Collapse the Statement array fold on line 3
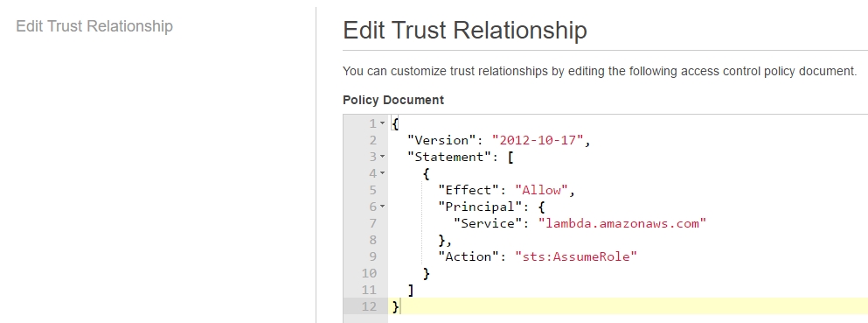868x323 pixels. point(382,157)
